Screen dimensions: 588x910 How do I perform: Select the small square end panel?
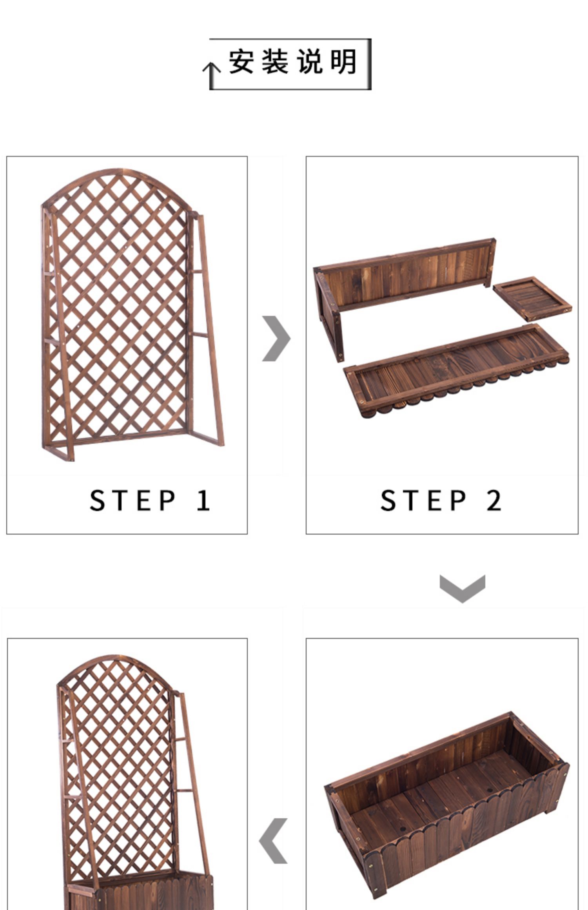coord(532,299)
